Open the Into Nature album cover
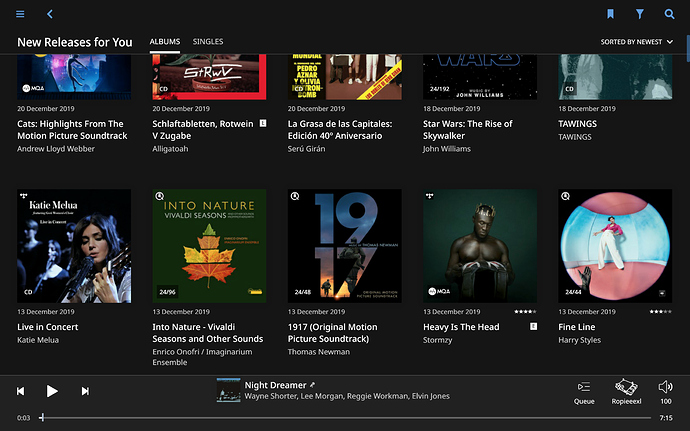The width and height of the screenshot is (690, 431). pyautogui.click(x=209, y=246)
